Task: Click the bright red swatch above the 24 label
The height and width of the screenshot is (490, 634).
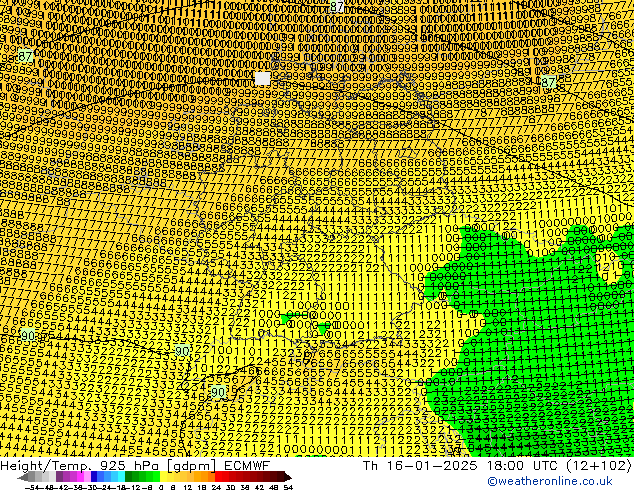Action: click(218, 477)
